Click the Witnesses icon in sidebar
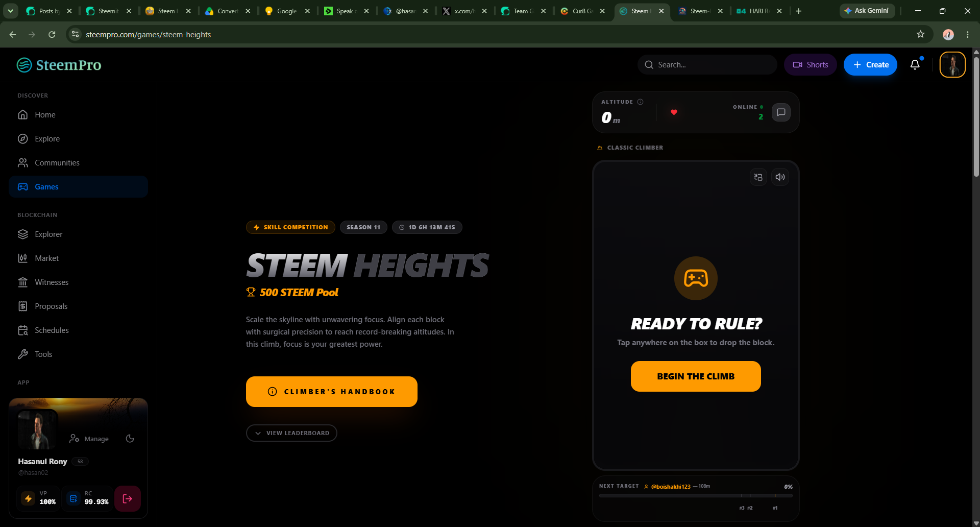 (x=23, y=282)
